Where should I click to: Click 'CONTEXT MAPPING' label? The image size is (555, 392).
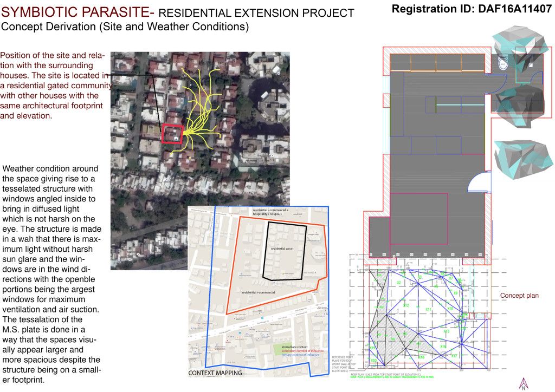point(215,373)
